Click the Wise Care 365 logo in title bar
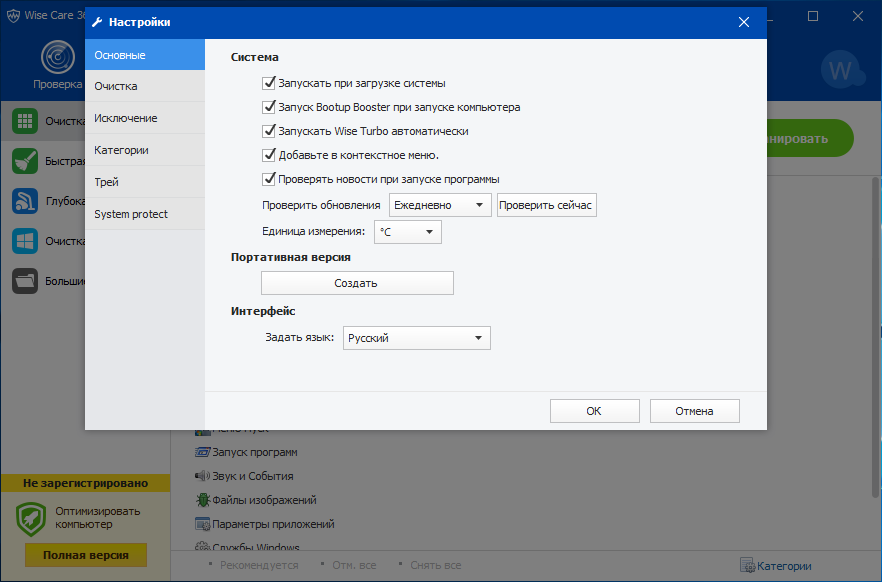The image size is (882, 582). 13,15
